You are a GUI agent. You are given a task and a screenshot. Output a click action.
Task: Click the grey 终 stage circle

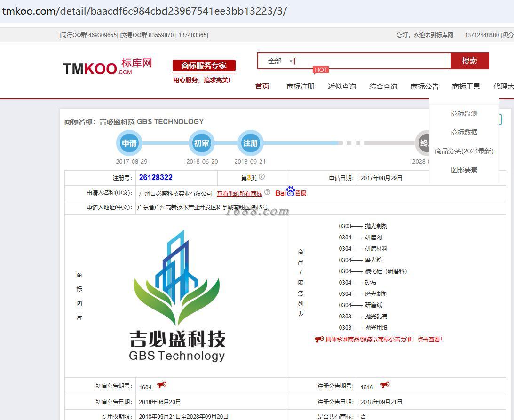point(422,143)
